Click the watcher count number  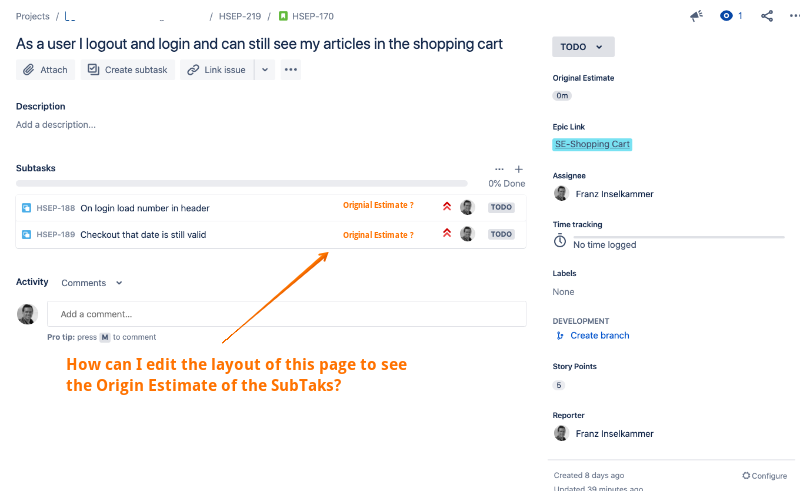coord(740,16)
